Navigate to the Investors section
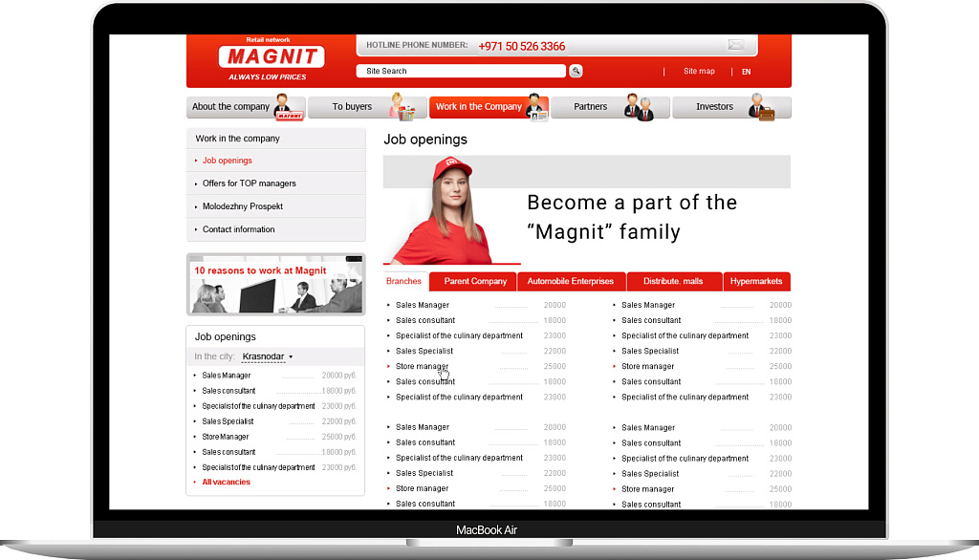 coord(731,107)
